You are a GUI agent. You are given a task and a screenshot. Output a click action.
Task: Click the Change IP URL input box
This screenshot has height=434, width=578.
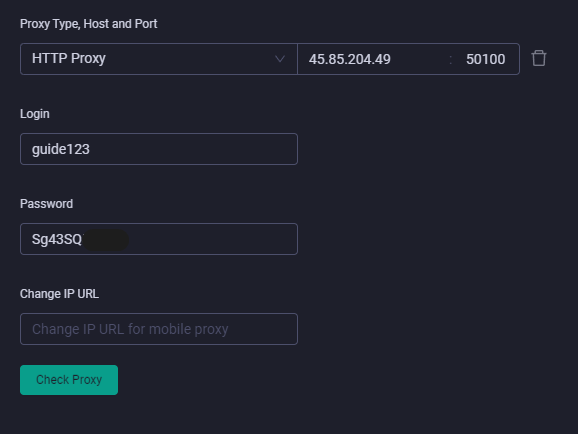pos(159,329)
